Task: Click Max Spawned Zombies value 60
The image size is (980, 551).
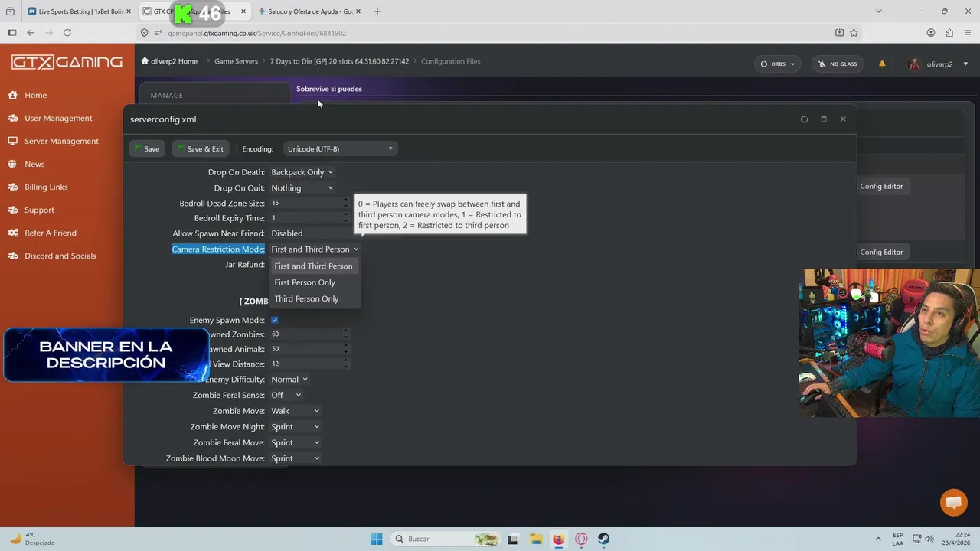Action: tap(306, 334)
